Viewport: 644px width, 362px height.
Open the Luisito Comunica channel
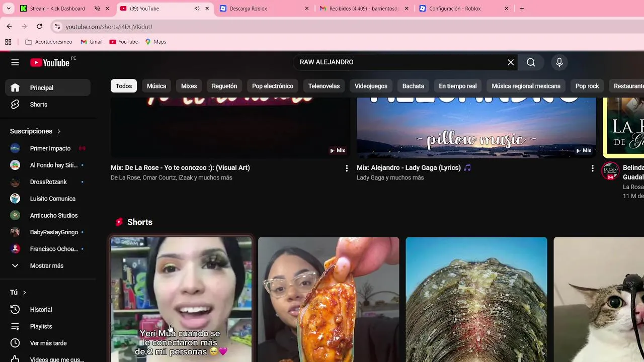pos(48,199)
